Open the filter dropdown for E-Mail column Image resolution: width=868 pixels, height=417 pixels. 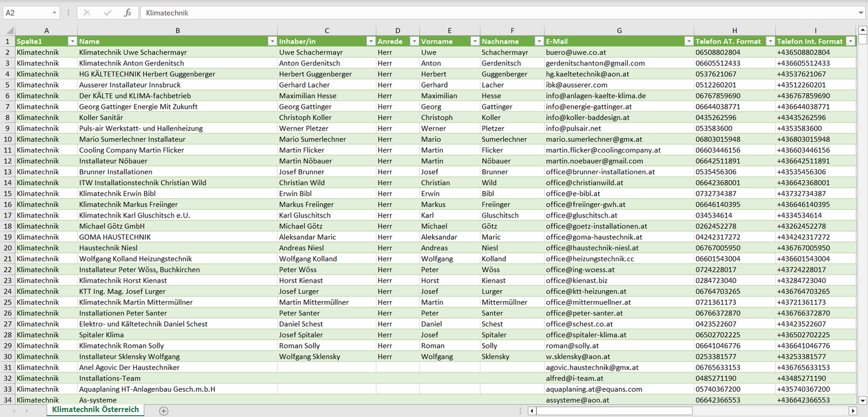pos(688,41)
